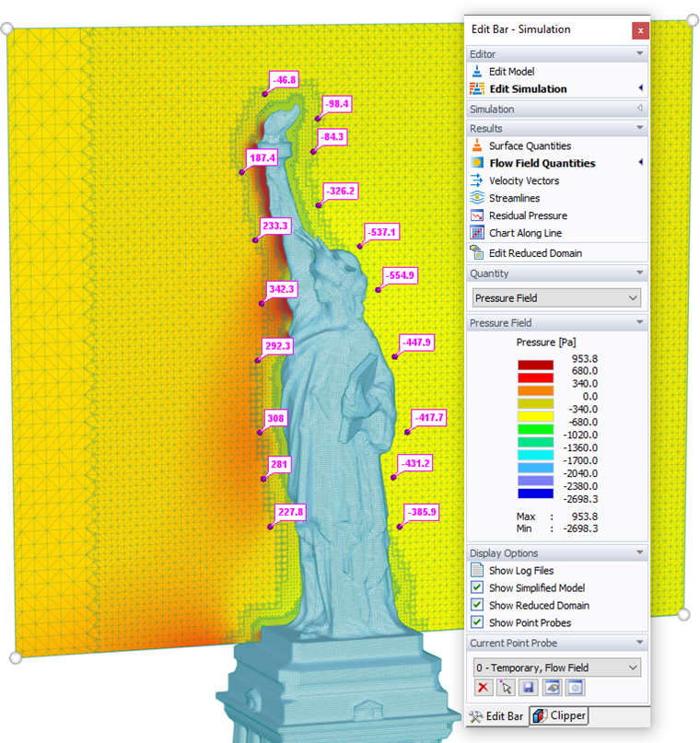Click the Flow Field Quantities icon
The height and width of the screenshot is (743, 700).
click(x=477, y=163)
